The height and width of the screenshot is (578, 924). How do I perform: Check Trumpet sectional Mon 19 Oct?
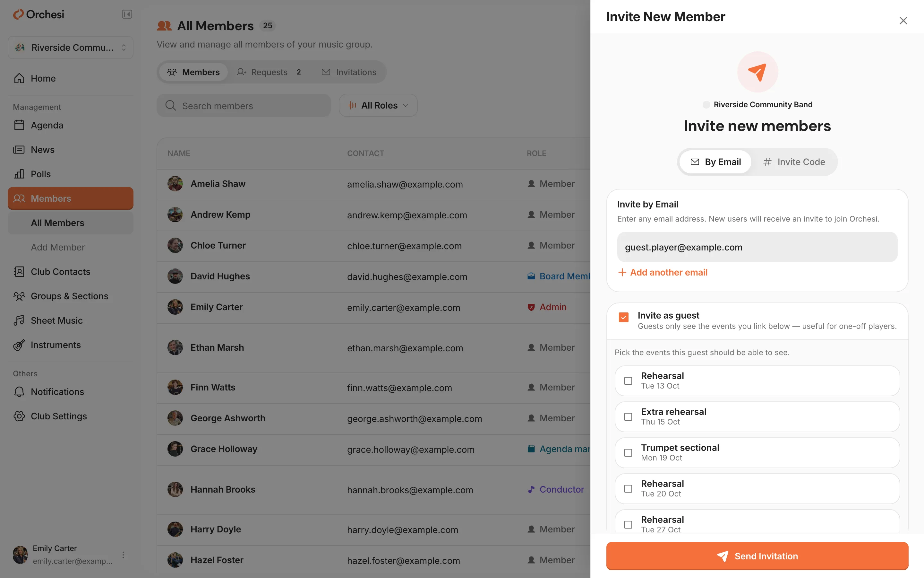pos(628,453)
